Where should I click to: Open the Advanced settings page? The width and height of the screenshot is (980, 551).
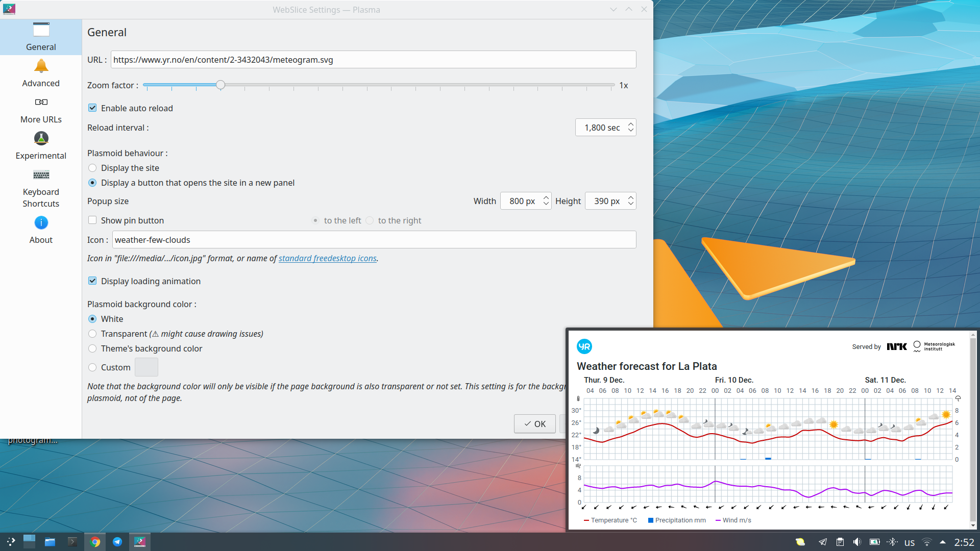[41, 73]
